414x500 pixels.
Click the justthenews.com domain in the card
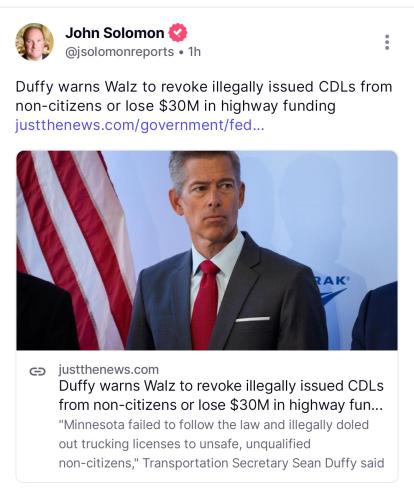(109, 370)
